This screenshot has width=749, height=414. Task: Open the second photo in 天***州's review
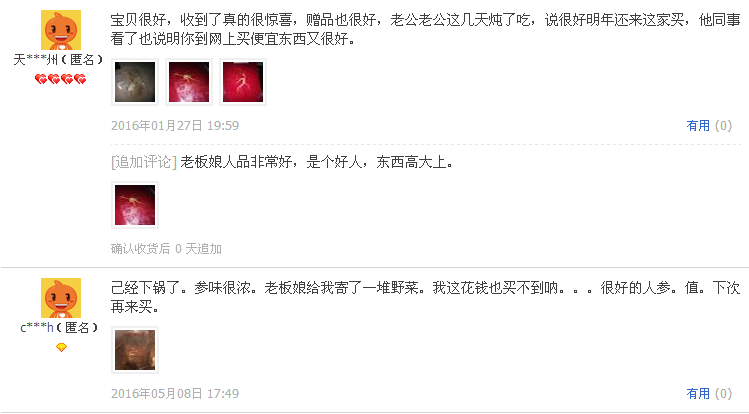click(189, 82)
